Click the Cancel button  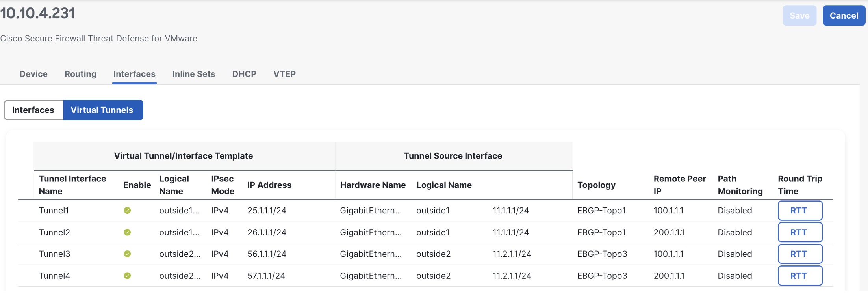844,16
